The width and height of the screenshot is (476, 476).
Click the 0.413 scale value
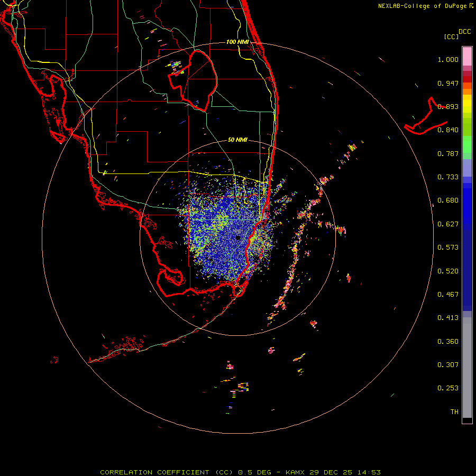click(x=448, y=318)
